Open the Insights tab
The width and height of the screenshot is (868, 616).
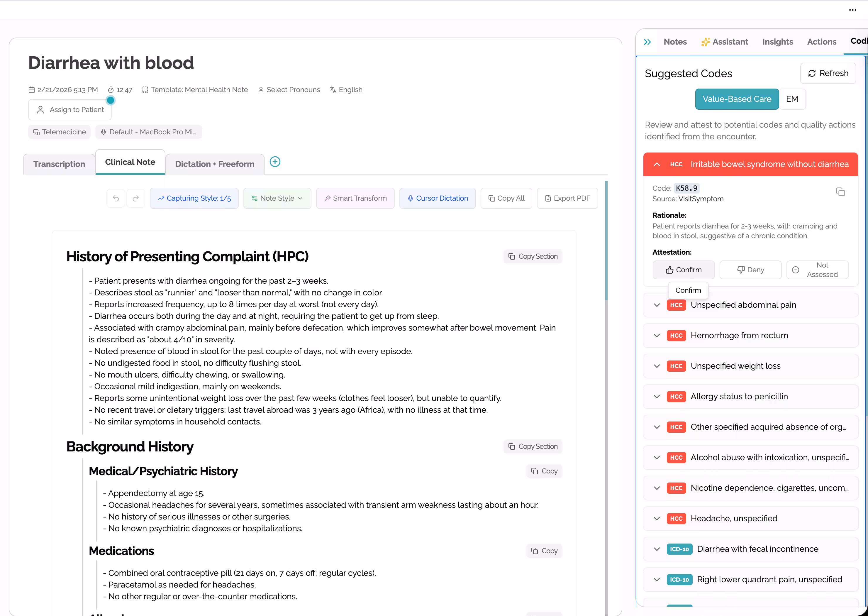pyautogui.click(x=777, y=42)
